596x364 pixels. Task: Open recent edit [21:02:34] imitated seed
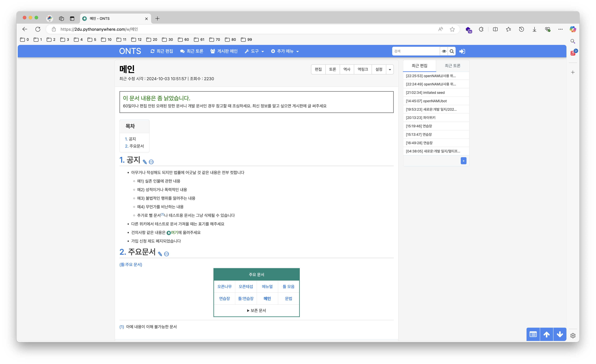425,93
